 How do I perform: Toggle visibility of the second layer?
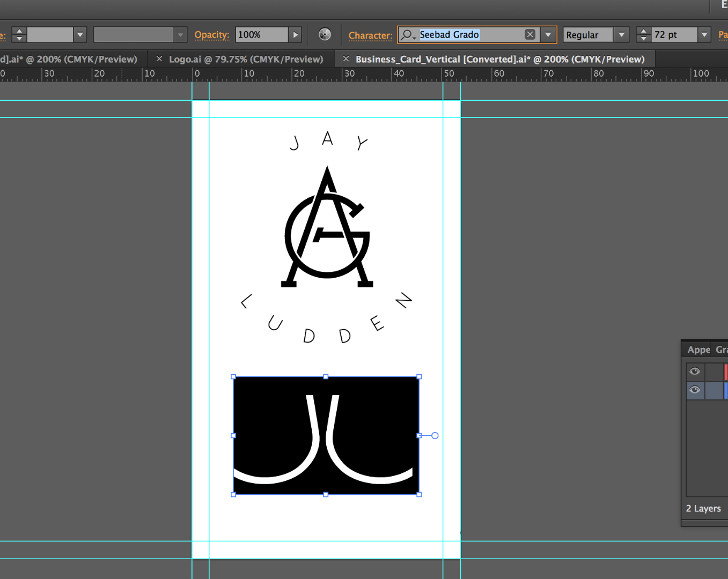click(x=695, y=390)
